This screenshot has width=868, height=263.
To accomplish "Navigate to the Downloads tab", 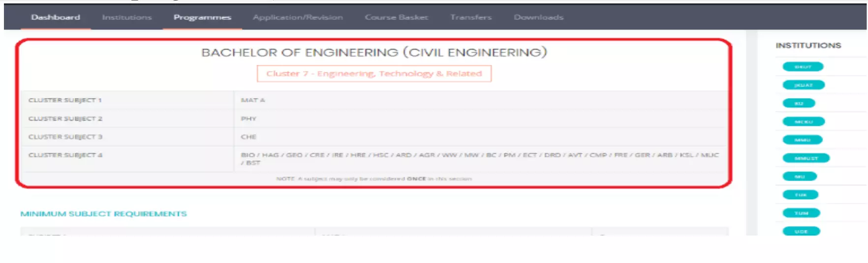I will [538, 17].
